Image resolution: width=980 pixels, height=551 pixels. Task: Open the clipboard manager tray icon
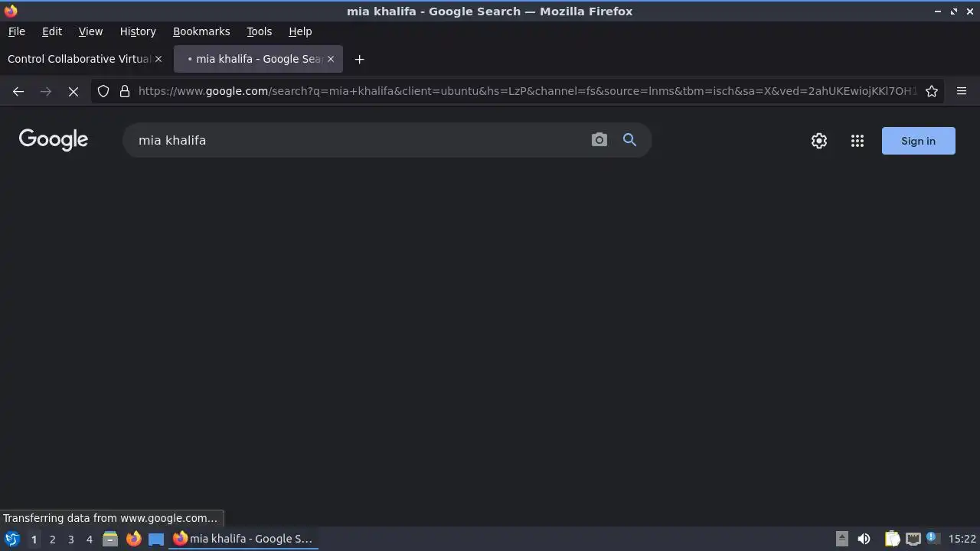click(892, 539)
